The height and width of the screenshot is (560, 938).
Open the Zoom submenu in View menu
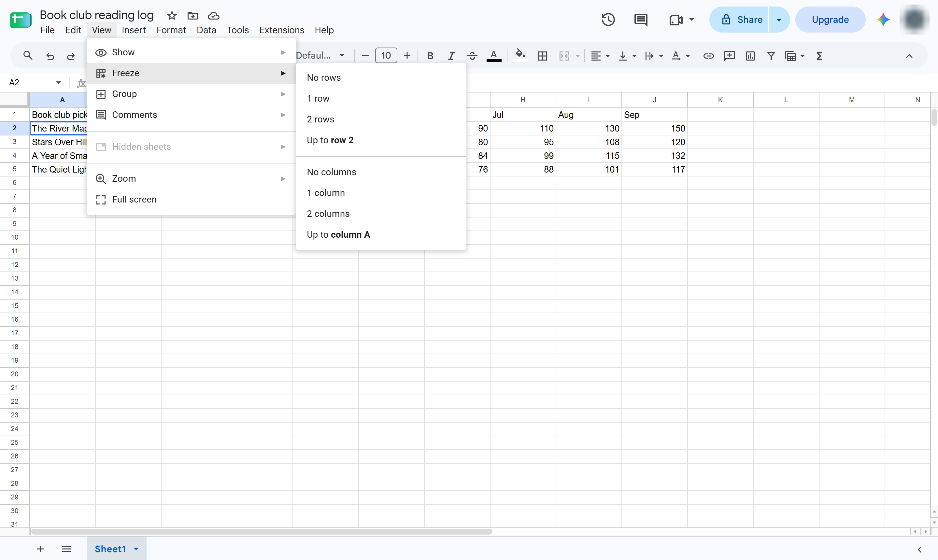coord(191,178)
